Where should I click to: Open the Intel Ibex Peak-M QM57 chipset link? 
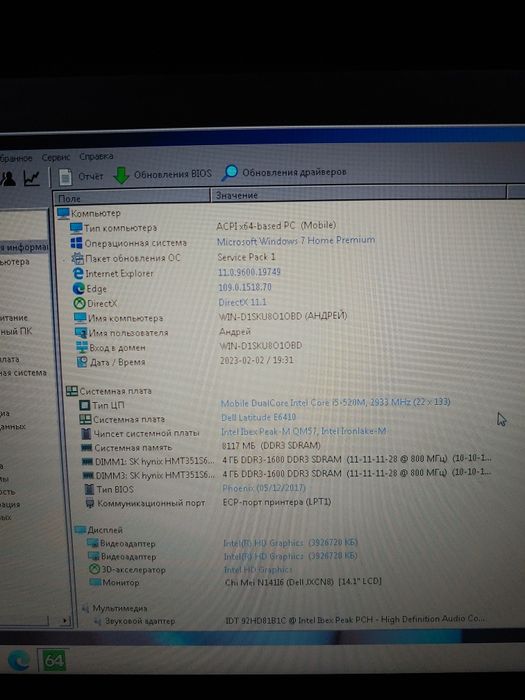coord(304,431)
